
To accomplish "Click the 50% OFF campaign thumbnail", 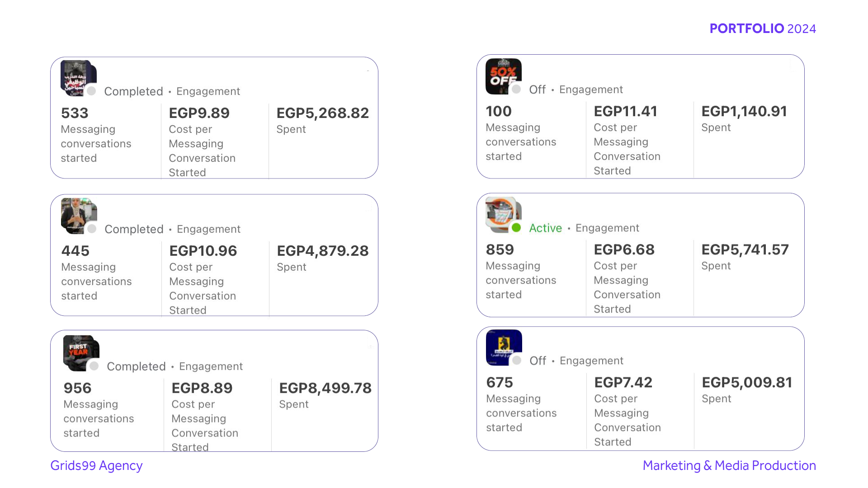I will pos(503,76).
